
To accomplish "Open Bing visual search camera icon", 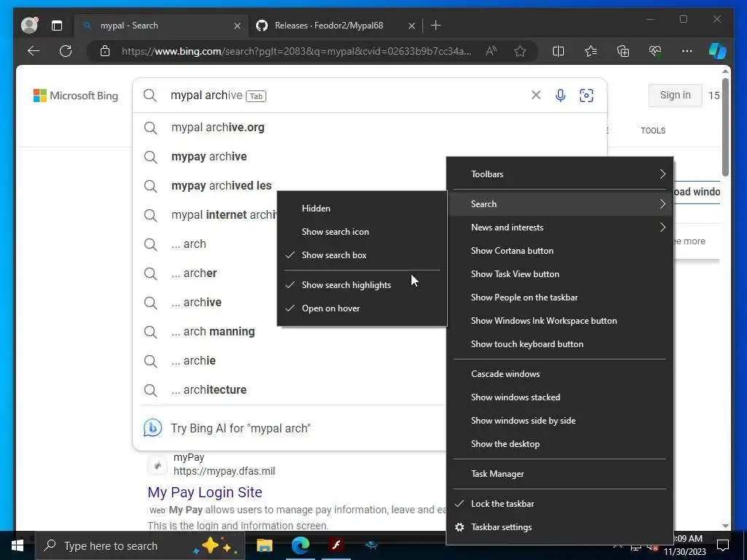I will pos(587,96).
